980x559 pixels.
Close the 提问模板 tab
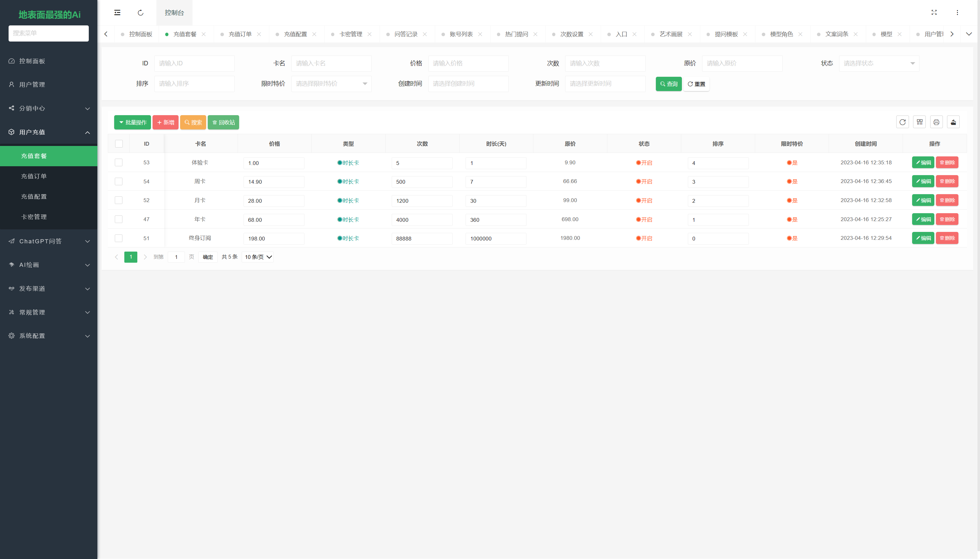(745, 34)
